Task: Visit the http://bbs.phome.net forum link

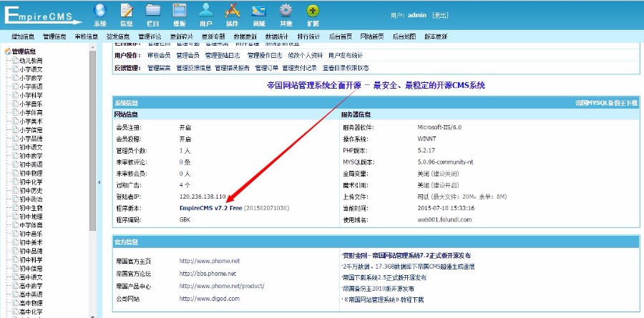Action: 208,274
